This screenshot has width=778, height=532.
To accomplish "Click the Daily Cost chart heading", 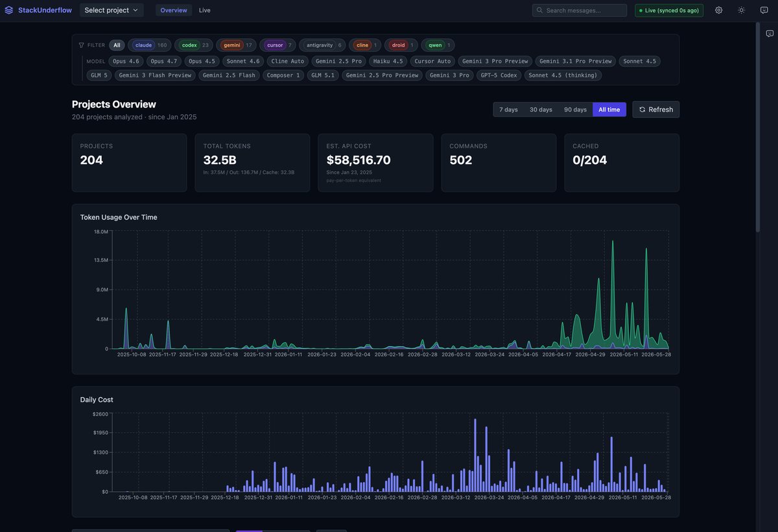I will 97,399.
